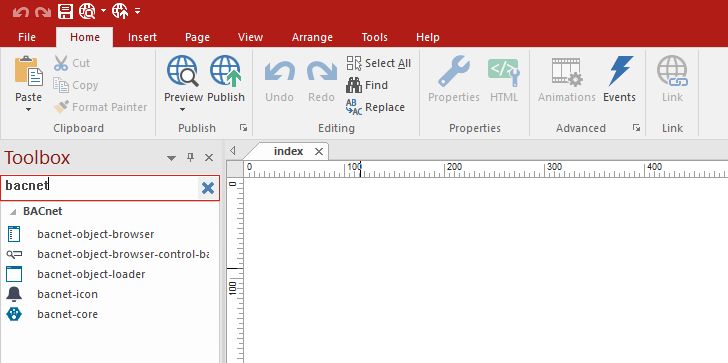Open the File menu

pos(27,38)
